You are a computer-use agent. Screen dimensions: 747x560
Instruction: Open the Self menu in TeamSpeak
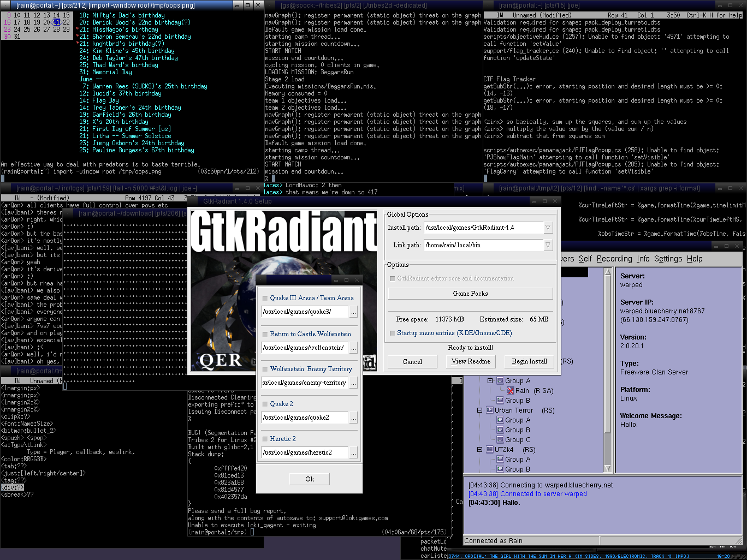[x=585, y=259]
